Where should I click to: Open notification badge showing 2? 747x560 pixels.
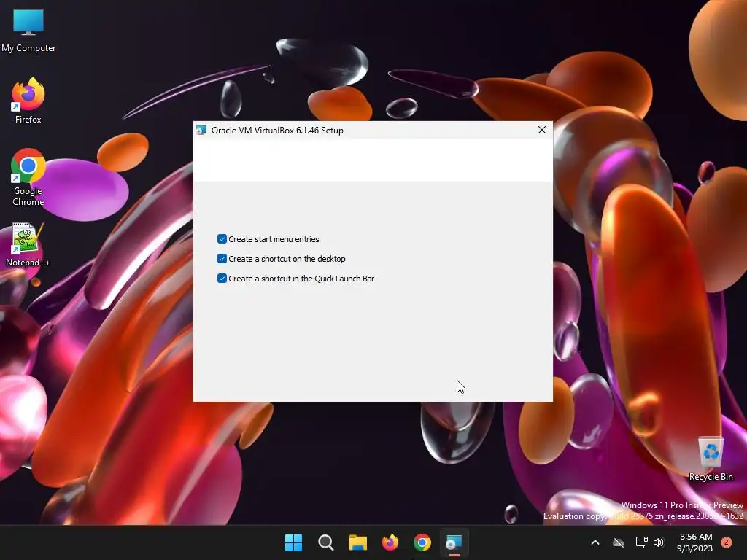point(727,542)
